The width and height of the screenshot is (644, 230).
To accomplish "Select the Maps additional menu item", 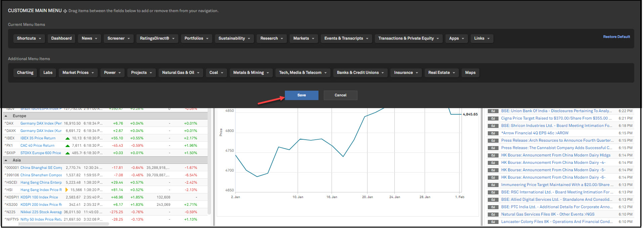I will [470, 73].
